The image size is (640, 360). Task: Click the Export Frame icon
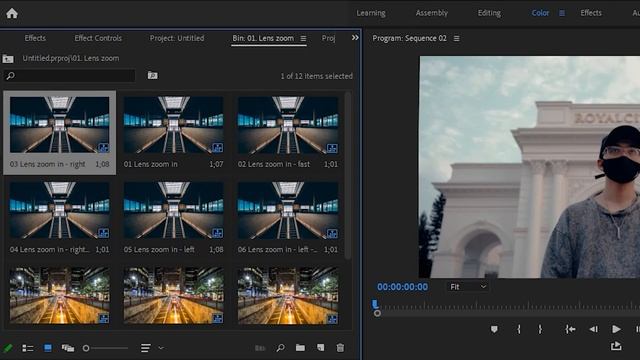(x=616, y=346)
